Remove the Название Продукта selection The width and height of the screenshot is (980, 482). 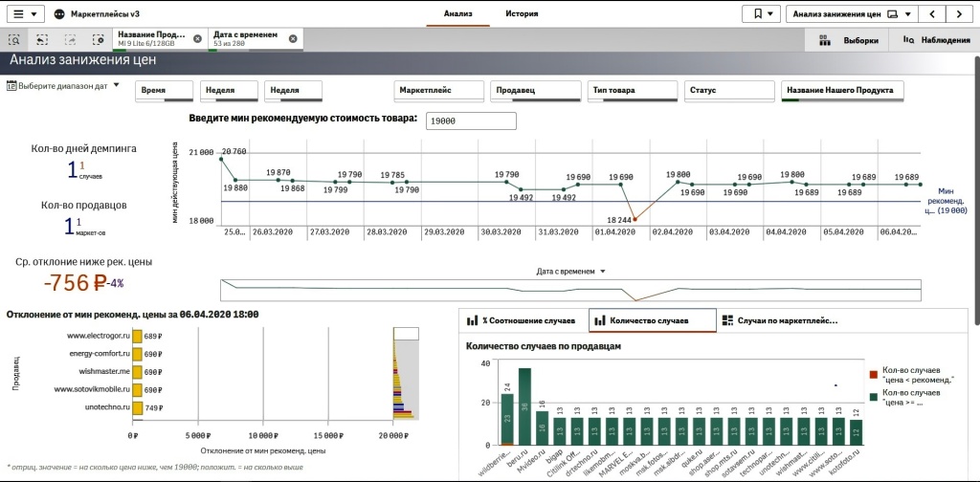click(197, 38)
